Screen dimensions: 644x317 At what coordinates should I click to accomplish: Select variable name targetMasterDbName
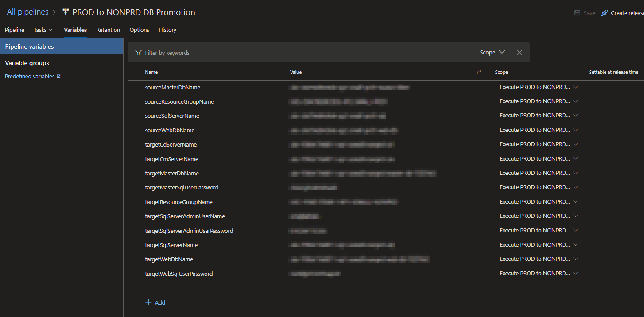tap(172, 173)
